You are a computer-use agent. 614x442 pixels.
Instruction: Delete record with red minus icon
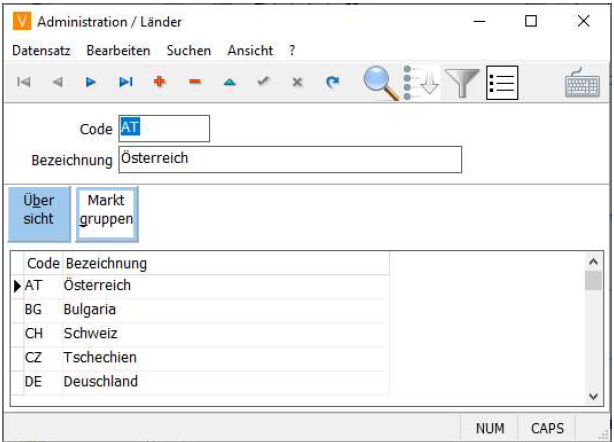(x=194, y=83)
